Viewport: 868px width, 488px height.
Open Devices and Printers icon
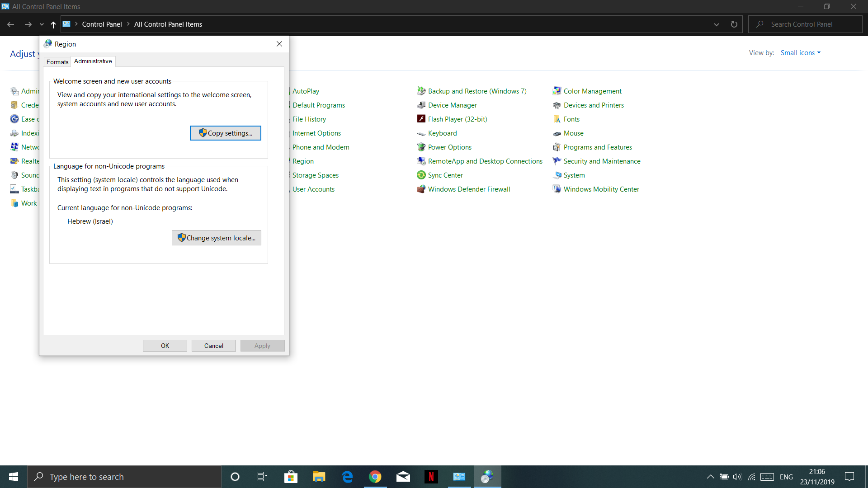(x=557, y=105)
